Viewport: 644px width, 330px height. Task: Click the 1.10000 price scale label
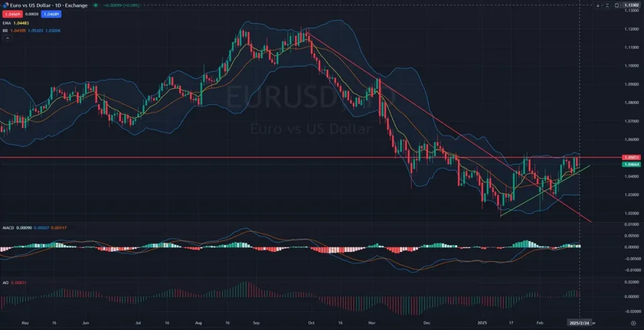(x=630, y=65)
